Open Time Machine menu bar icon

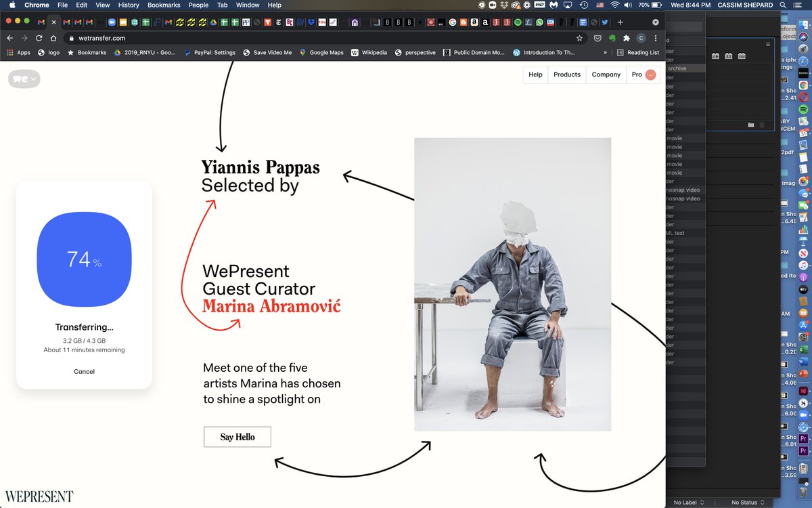coord(584,5)
